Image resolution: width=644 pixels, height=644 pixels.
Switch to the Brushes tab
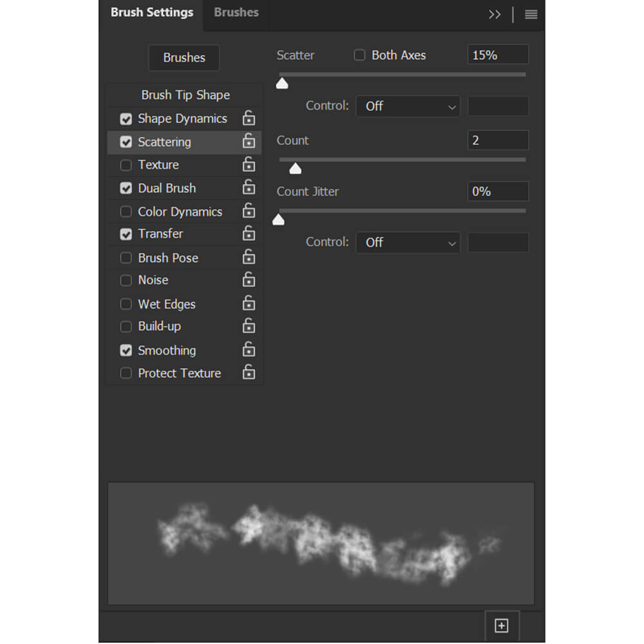236,13
